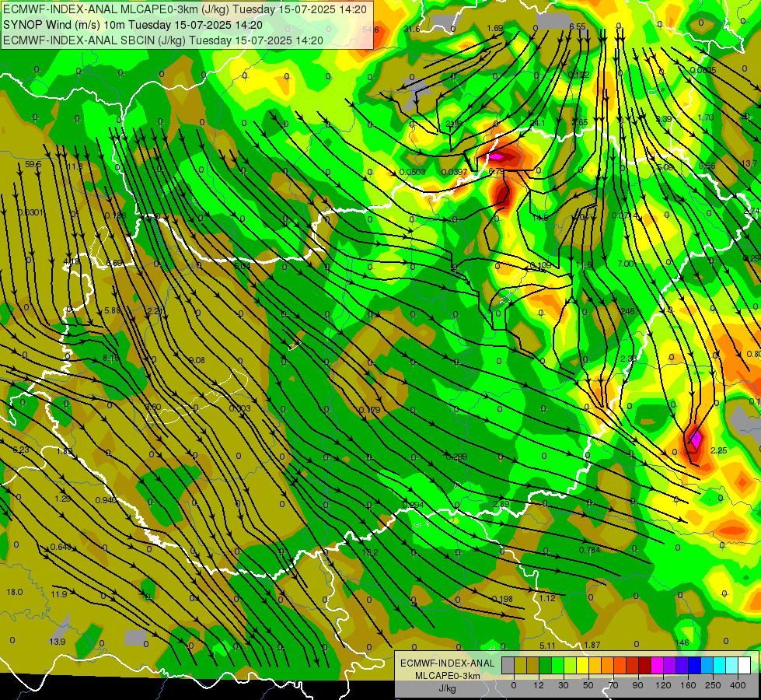Click the map value 1.87
Image resolution: width=761 pixels, height=700 pixels.
pyautogui.click(x=592, y=645)
